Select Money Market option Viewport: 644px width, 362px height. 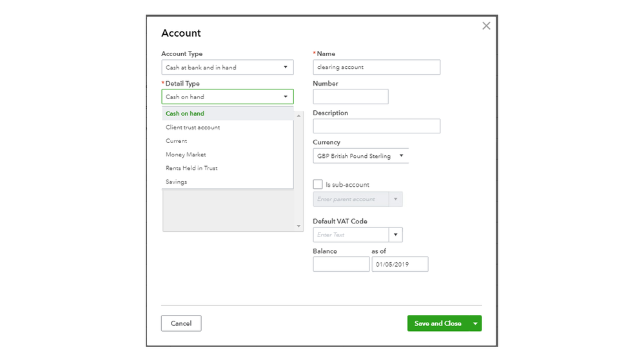tap(186, 155)
